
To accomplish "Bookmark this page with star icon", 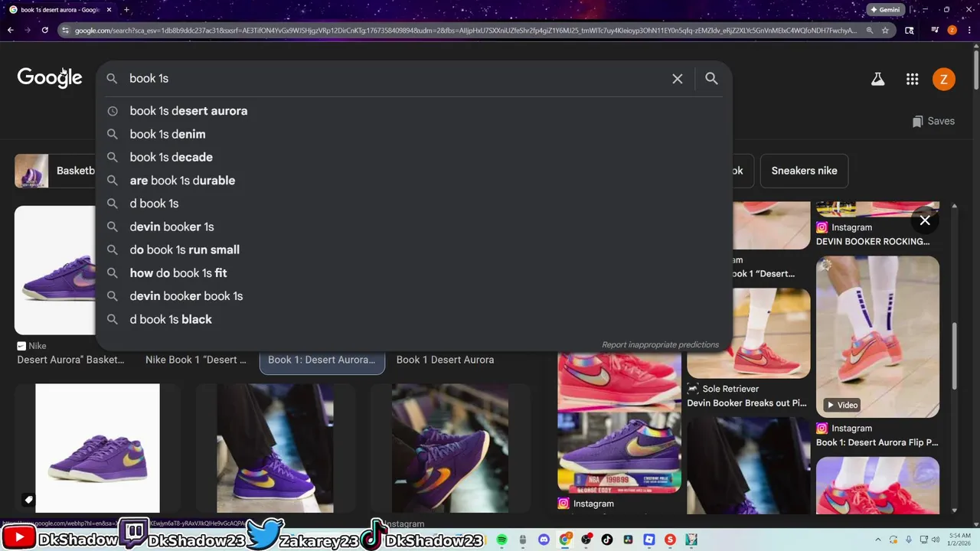I will (886, 31).
